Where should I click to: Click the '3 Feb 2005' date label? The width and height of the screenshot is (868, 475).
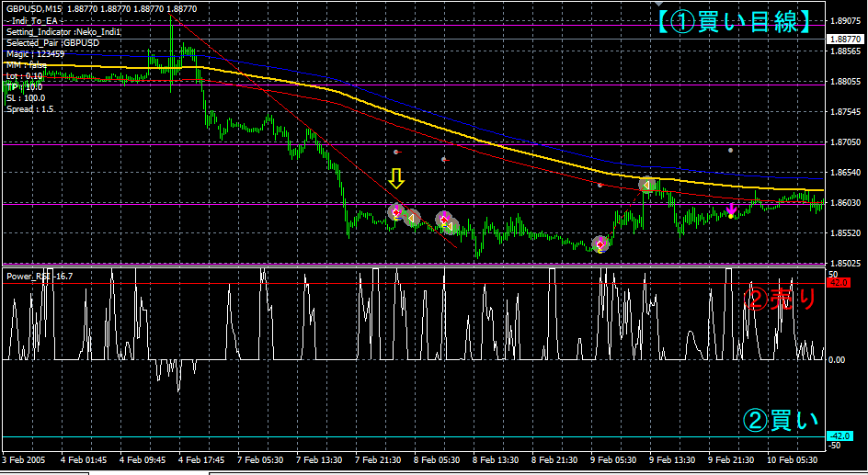(x=23, y=460)
